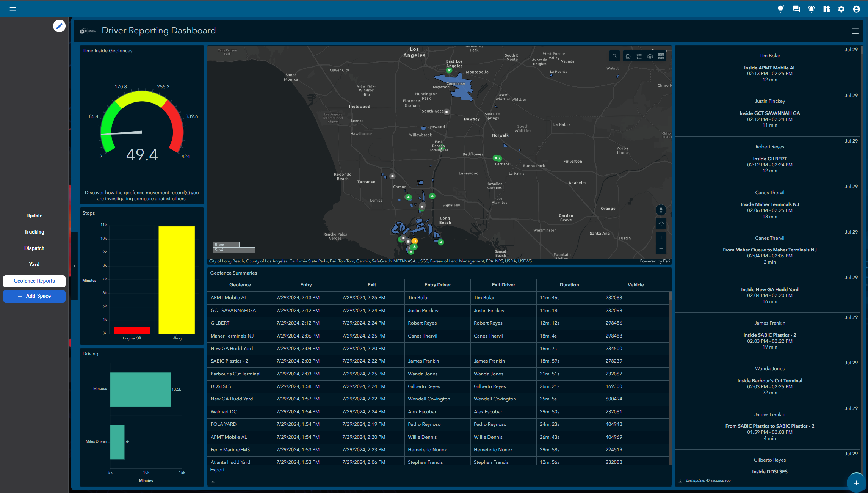Open the map legend list icon
The width and height of the screenshot is (868, 493).
[639, 56]
